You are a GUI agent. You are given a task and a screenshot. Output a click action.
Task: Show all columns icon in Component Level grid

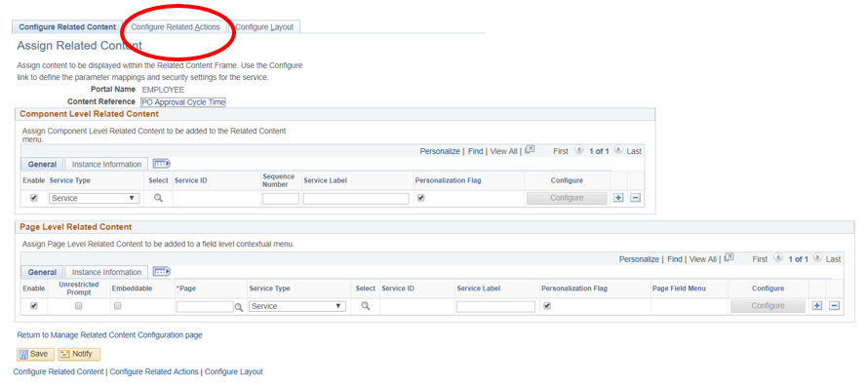[x=161, y=164]
